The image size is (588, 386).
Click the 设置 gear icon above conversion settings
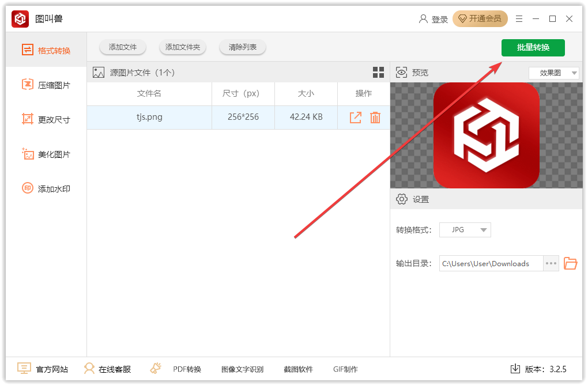click(x=402, y=199)
